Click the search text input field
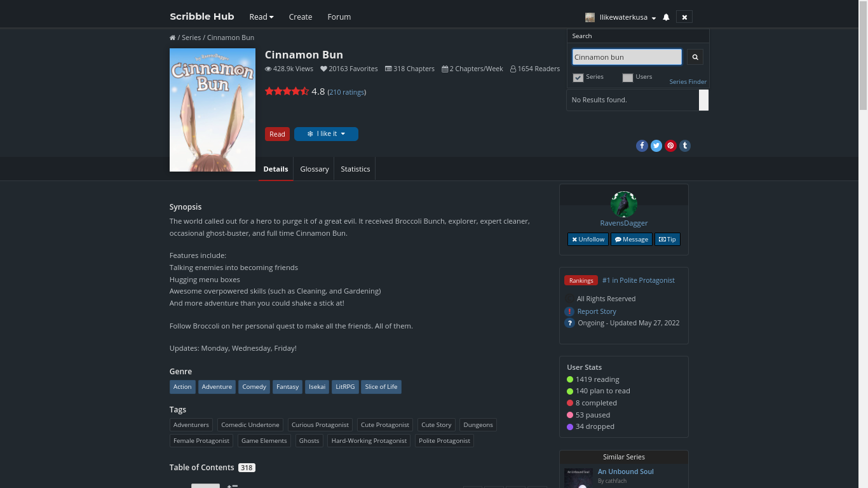 pos(627,57)
